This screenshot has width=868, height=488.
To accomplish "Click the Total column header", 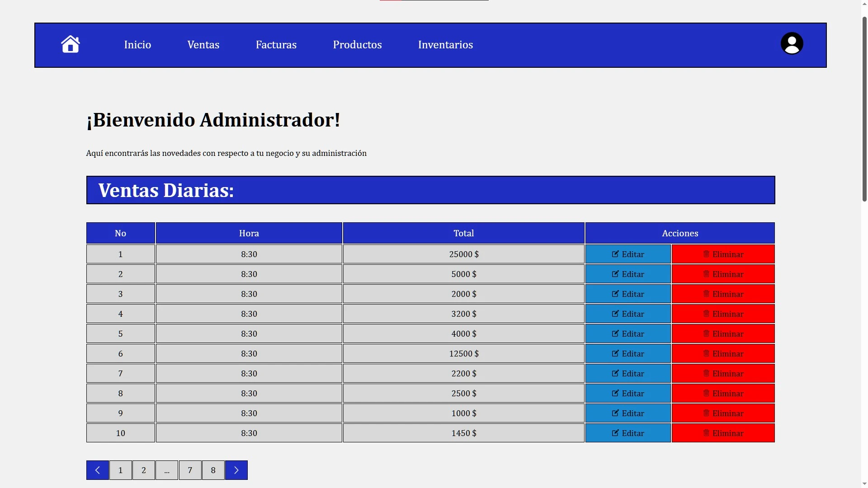I will (x=463, y=233).
